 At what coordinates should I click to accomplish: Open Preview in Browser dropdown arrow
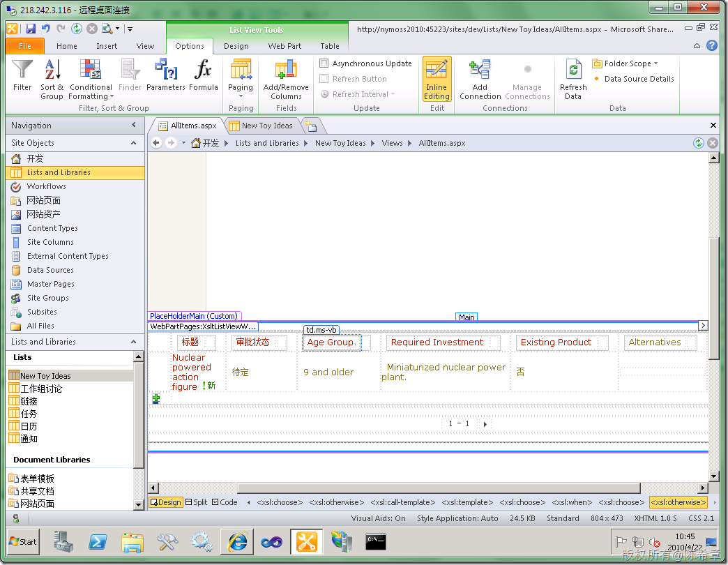pyautogui.click(x=117, y=29)
